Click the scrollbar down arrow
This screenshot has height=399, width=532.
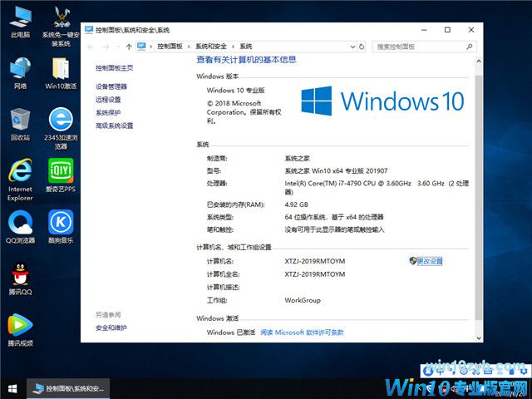click(479, 338)
